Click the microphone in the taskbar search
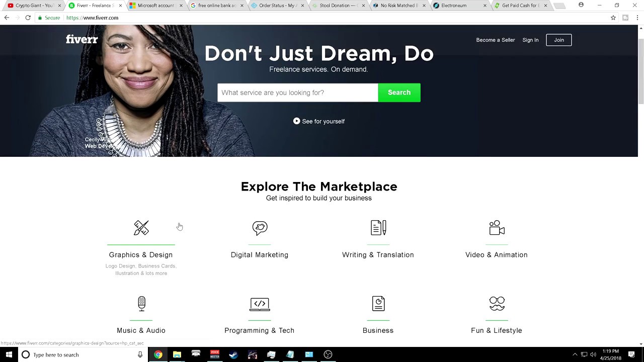 [x=140, y=354]
